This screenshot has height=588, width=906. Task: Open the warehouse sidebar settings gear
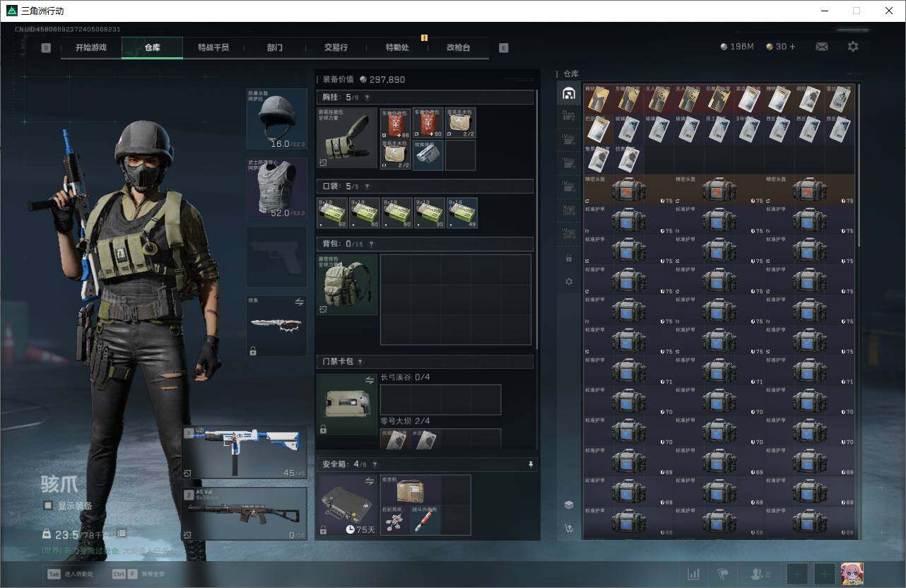click(x=569, y=281)
